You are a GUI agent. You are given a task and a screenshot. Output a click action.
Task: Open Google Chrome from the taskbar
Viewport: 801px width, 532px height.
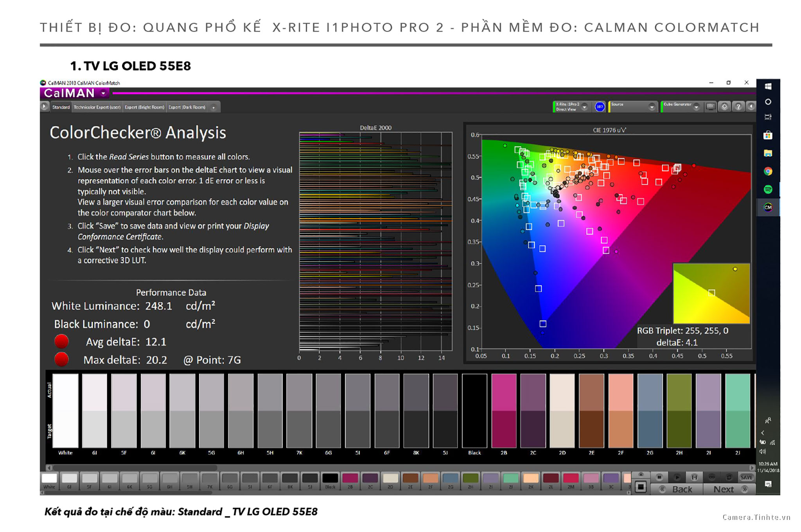coord(768,171)
